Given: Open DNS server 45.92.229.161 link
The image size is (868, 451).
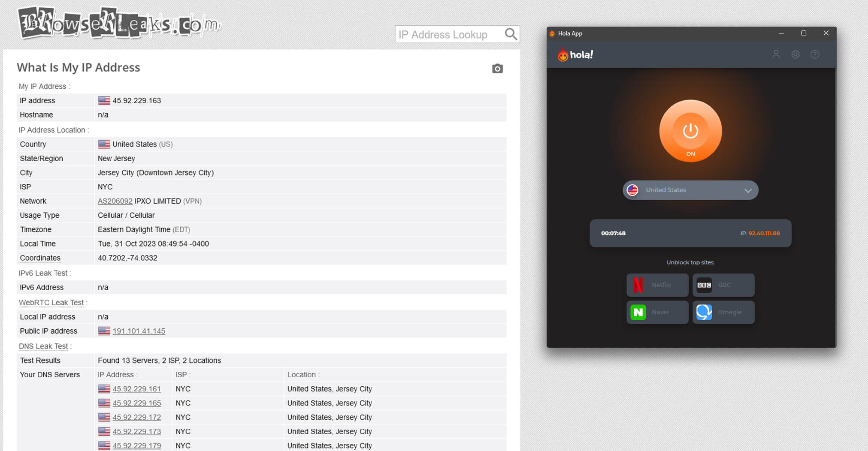Looking at the screenshot, I should (x=136, y=389).
